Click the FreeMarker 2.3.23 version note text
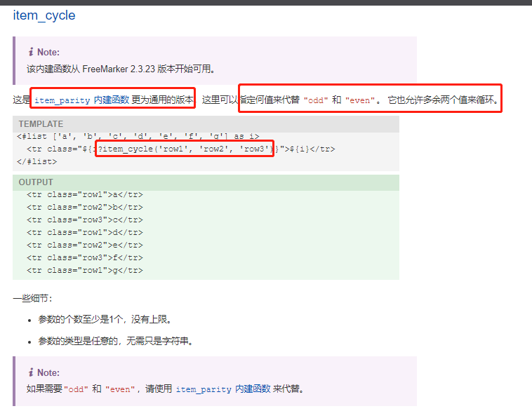Image resolution: width=532 pixels, height=411 pixels. pos(121,69)
